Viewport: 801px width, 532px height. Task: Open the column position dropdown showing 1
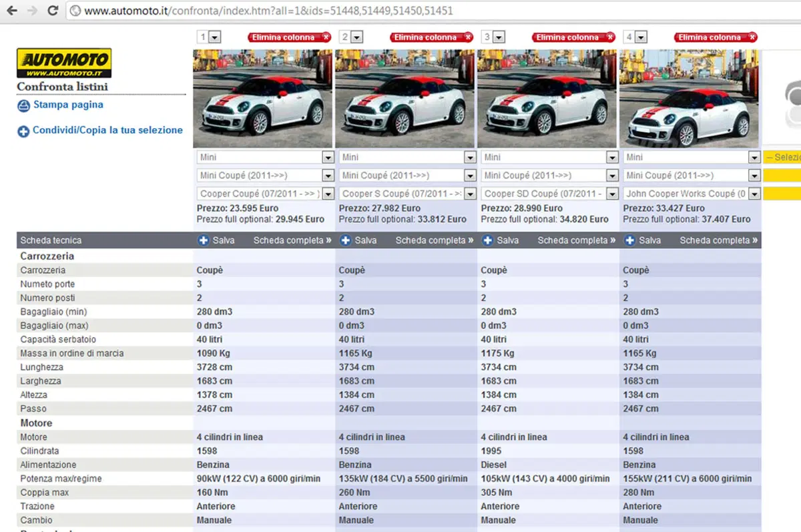point(209,37)
